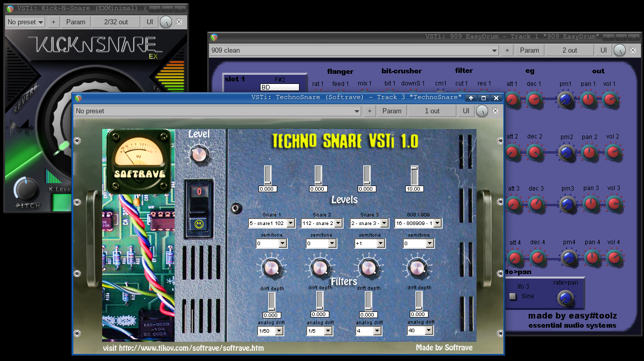The image size is (644, 361).
Task: Open analog drift dropdown showing 4
Action: 369,331
